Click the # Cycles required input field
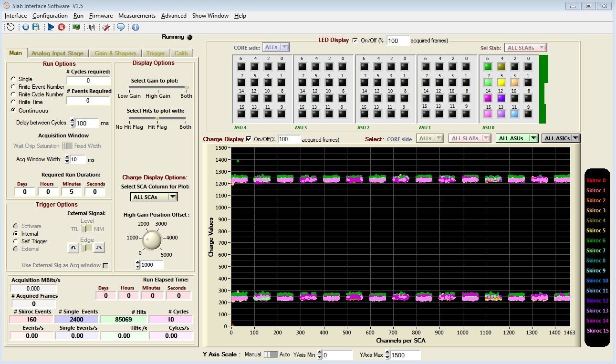 pos(88,81)
